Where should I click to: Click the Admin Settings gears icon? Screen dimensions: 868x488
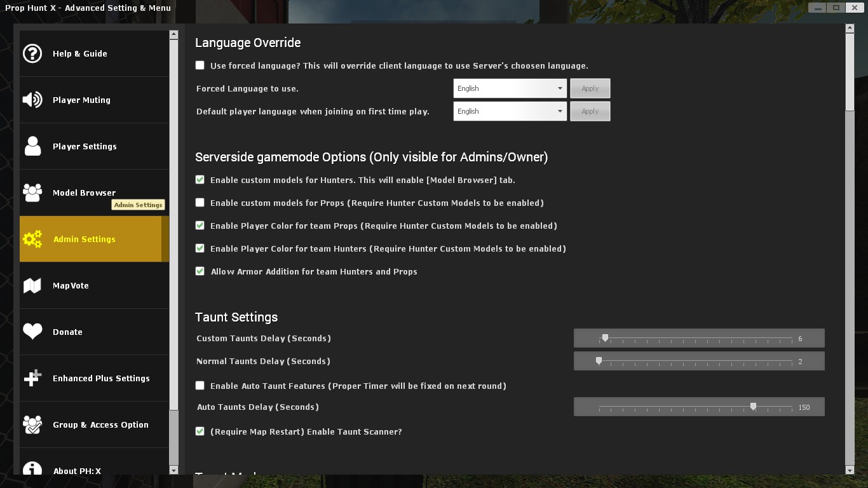point(32,240)
